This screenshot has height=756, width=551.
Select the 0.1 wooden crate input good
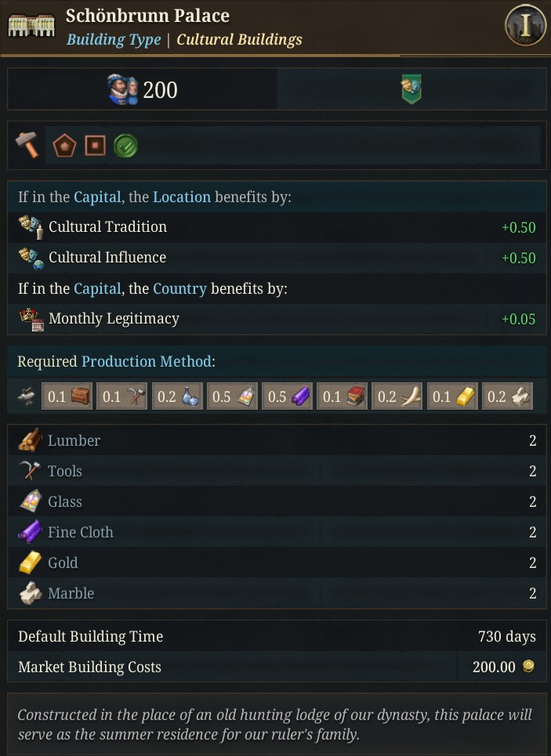coord(67,396)
